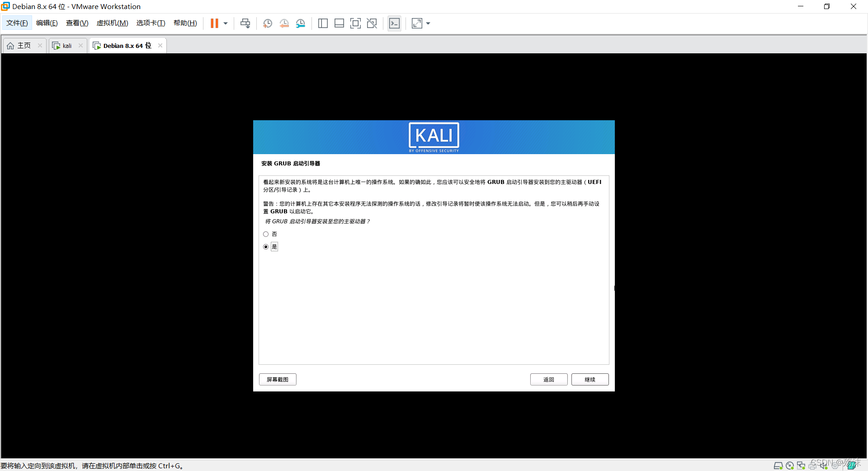Click Send Ctrl+Alt+Del toolbar icon

point(245,24)
